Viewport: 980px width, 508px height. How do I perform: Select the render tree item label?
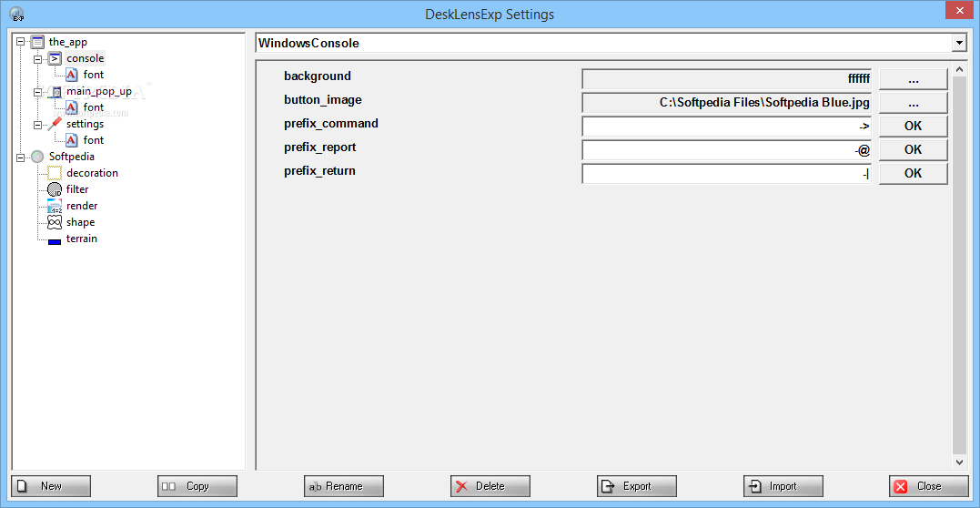[82, 206]
